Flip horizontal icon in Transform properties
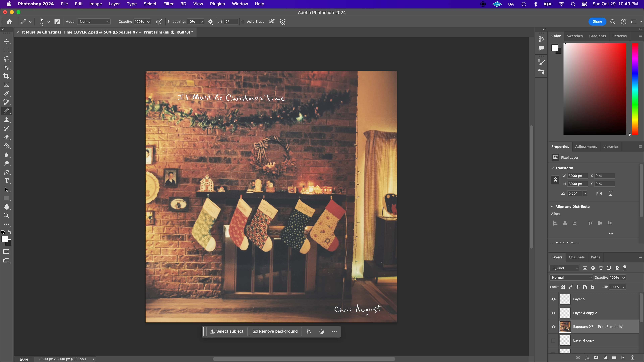This screenshot has height=362, width=644. click(x=599, y=193)
